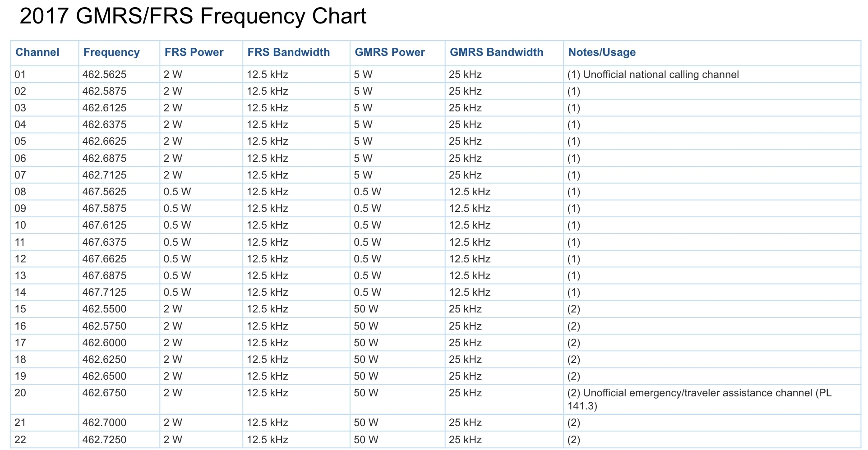Click the Frequency column header

(x=111, y=52)
